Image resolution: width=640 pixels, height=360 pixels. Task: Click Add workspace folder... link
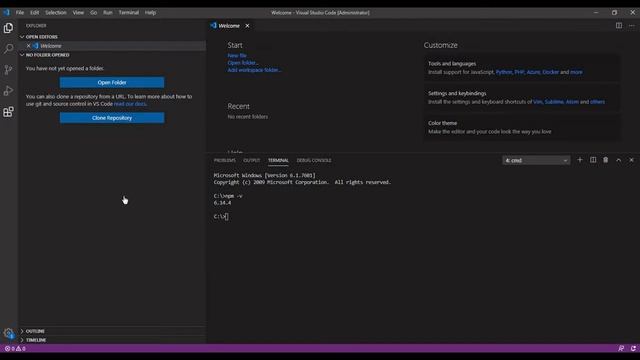tap(254, 70)
